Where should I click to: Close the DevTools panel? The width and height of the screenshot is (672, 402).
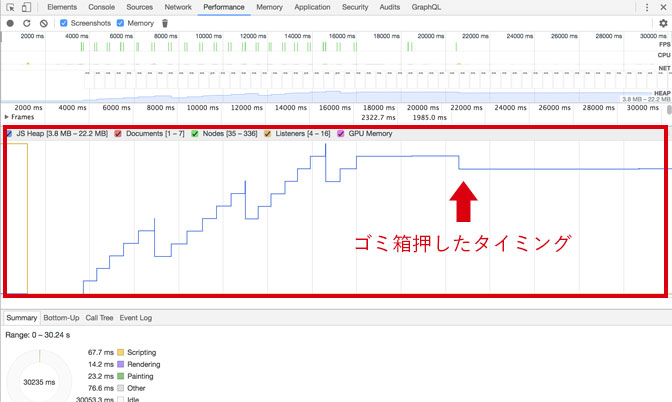point(663,7)
